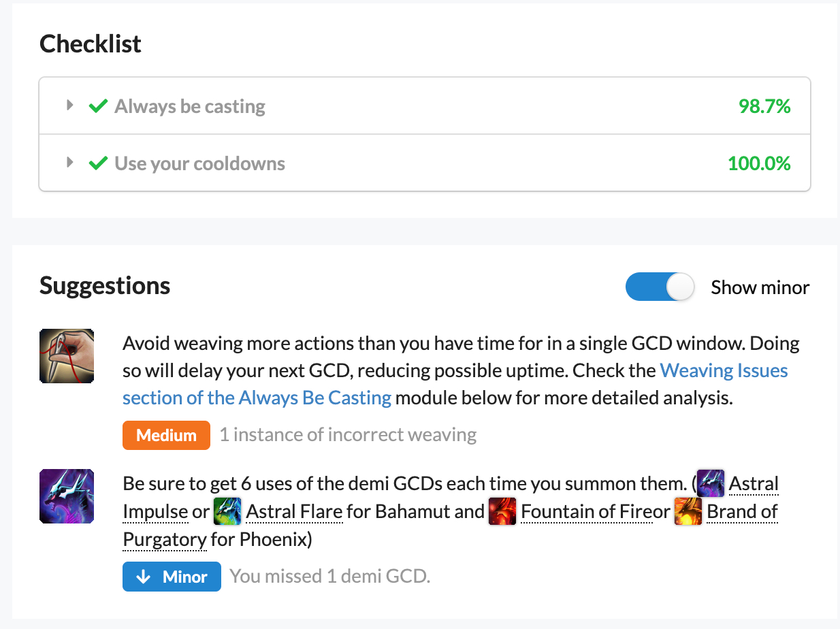This screenshot has width=840, height=629.
Task: Click the Astral Impulse inline icon
Action: 711,484
